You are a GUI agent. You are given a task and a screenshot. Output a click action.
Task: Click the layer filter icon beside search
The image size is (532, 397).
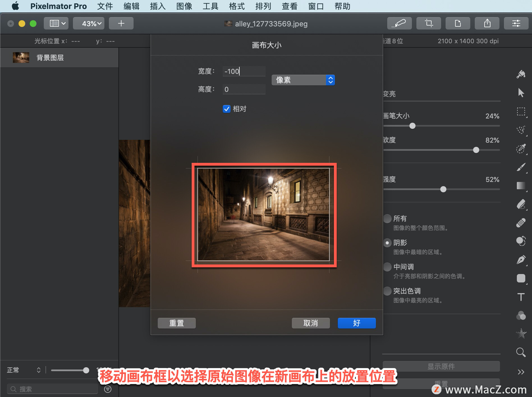tap(108, 389)
